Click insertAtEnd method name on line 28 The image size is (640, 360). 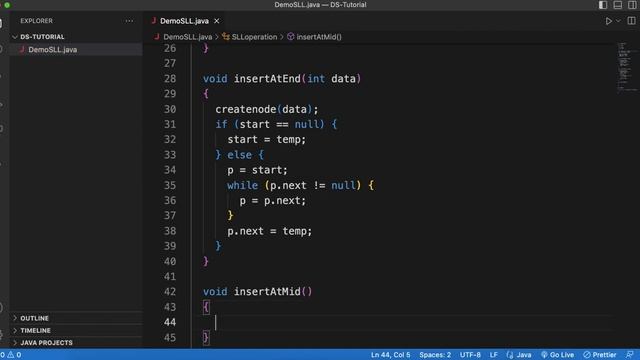pos(267,78)
